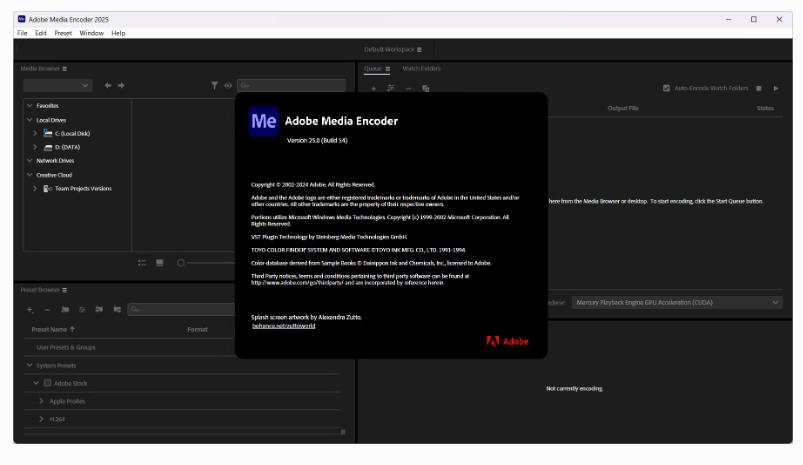803x465 pixels.
Task: Expand the H.264 preset group
Action: point(41,419)
